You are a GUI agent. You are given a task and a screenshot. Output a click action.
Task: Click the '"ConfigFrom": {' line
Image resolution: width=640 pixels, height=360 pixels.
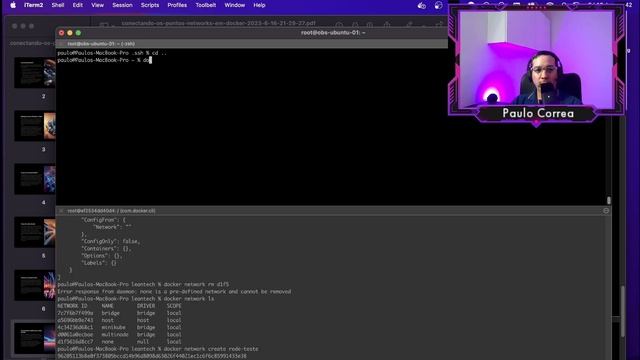104,220
